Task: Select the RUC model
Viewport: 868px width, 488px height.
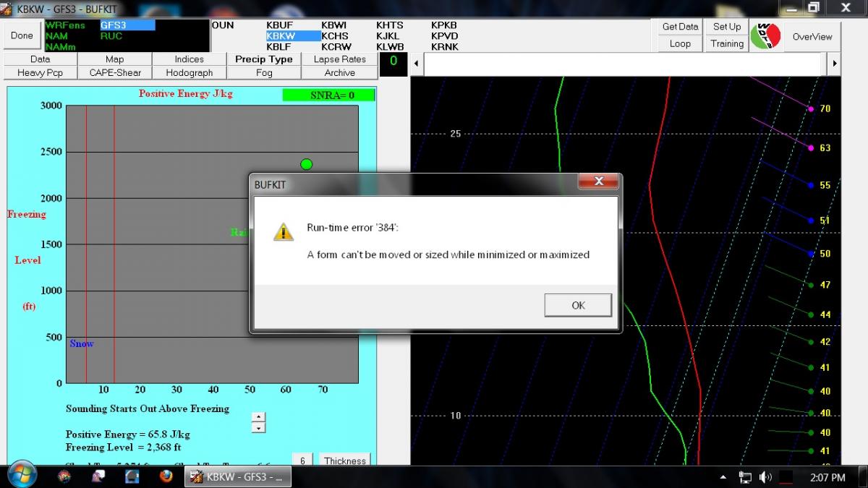Action: (111, 36)
